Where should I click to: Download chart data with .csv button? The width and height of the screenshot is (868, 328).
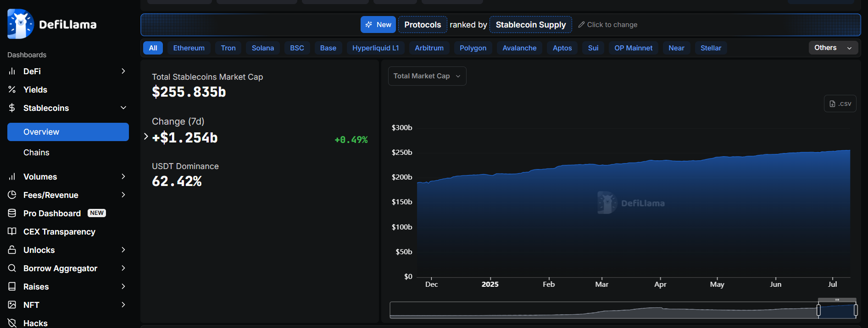840,104
